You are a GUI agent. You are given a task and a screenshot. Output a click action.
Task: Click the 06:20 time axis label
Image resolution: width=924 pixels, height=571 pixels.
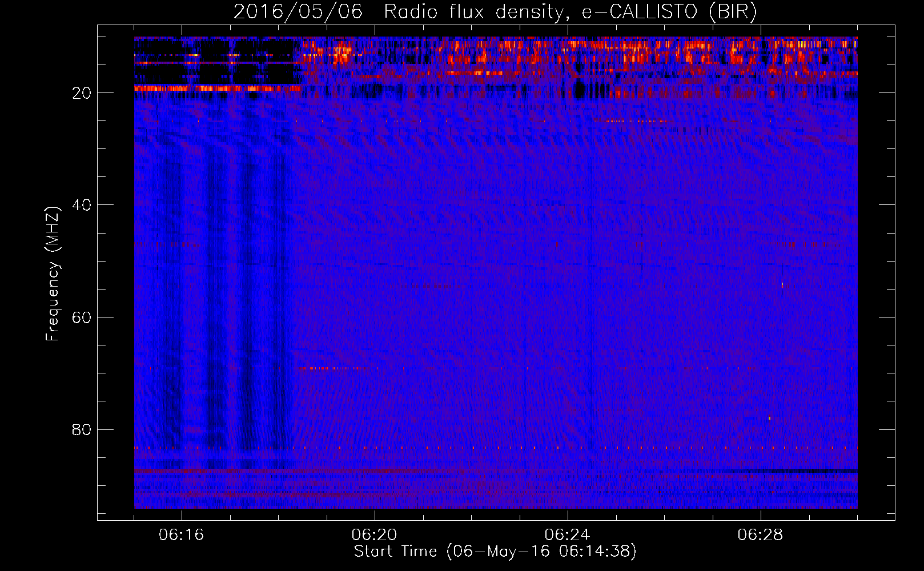(x=375, y=535)
